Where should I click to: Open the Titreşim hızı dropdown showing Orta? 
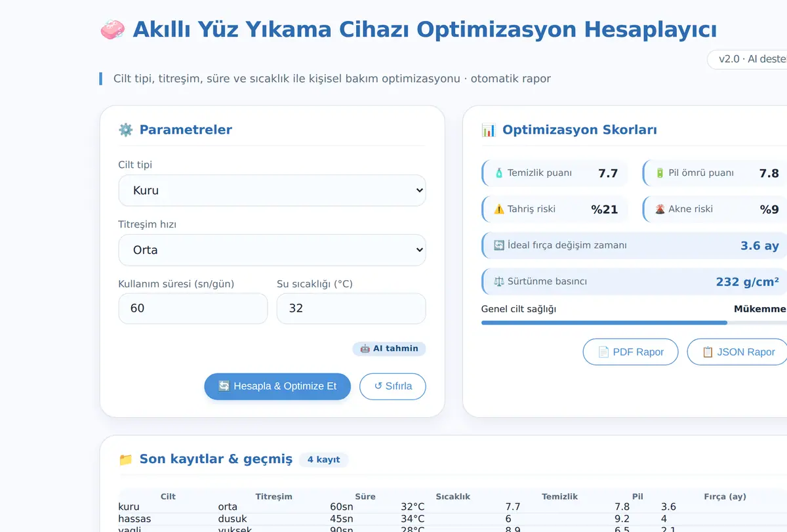272,250
